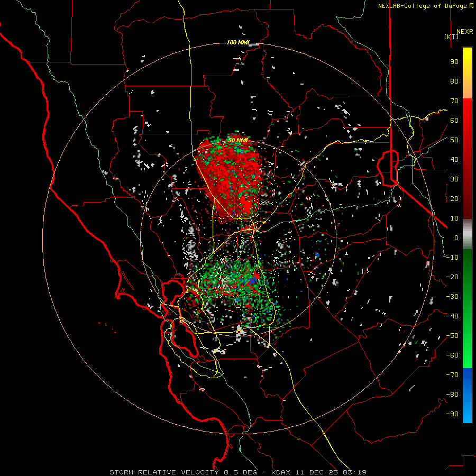476x476 pixels.
Task: Click the 11 DEC 25 date in caption
Action: click(317, 472)
